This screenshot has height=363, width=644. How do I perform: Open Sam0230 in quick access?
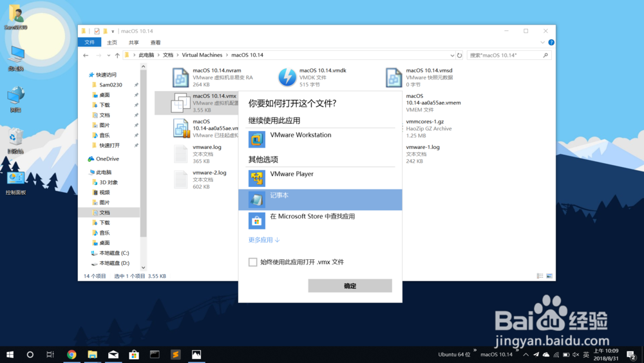[111, 84]
